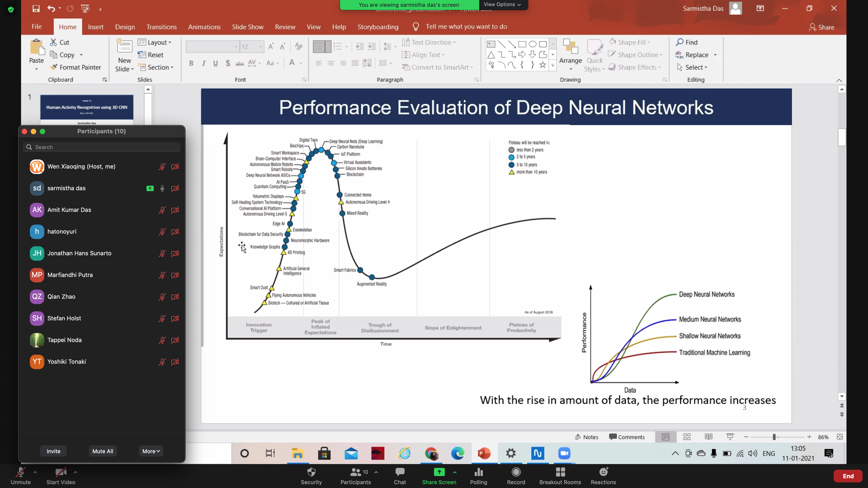Open the Polling icon in Zoom toolbar
Screen dimensions: 868x488
click(x=479, y=472)
